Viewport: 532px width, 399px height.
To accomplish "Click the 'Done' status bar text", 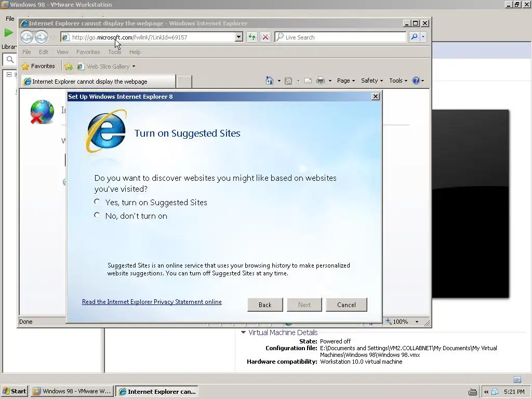I will click(26, 322).
